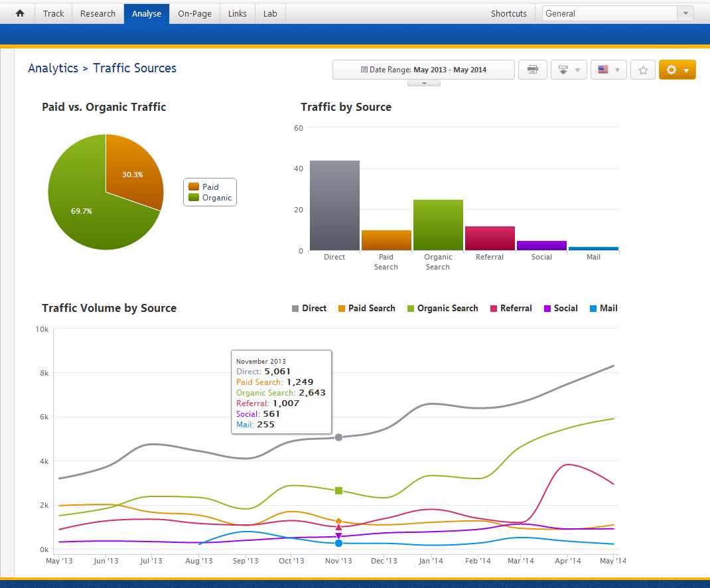The image size is (710, 588).
Task: Switch to the Research tab
Action: click(98, 13)
